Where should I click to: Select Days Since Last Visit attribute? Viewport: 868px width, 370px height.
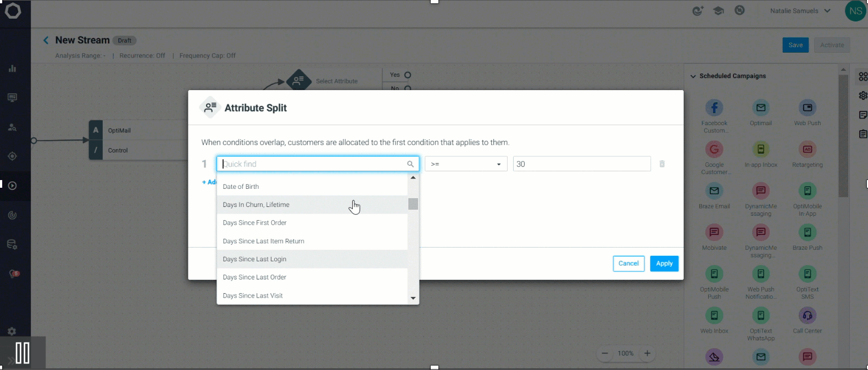click(x=312, y=295)
